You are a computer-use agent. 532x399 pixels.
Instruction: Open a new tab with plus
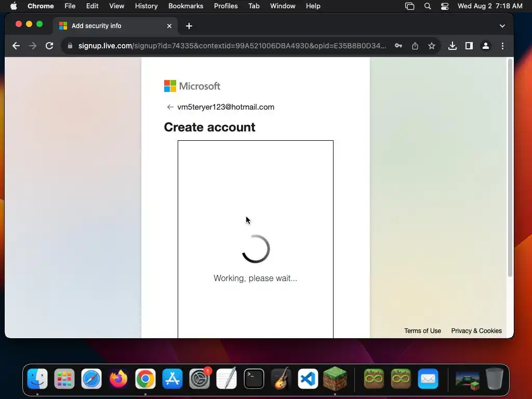(x=189, y=26)
